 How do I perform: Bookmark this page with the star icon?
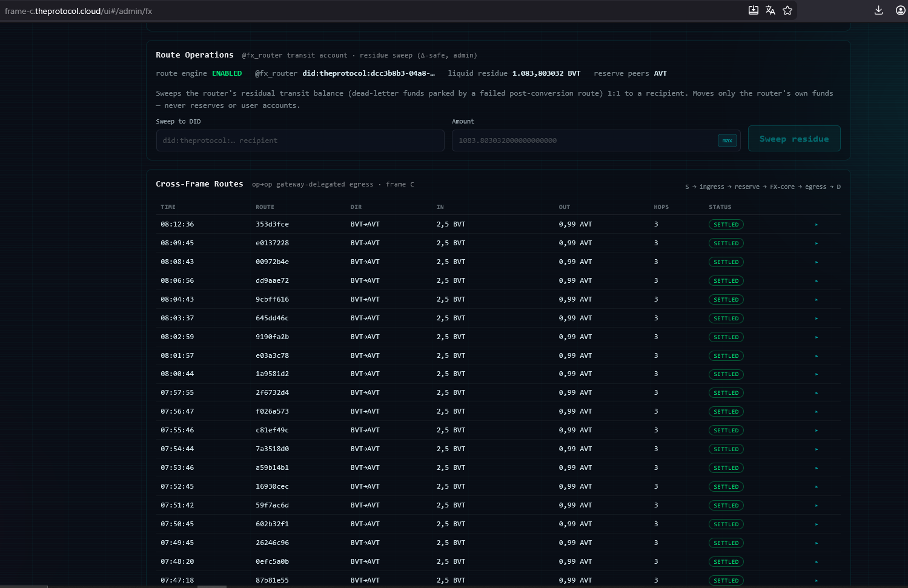[787, 10]
